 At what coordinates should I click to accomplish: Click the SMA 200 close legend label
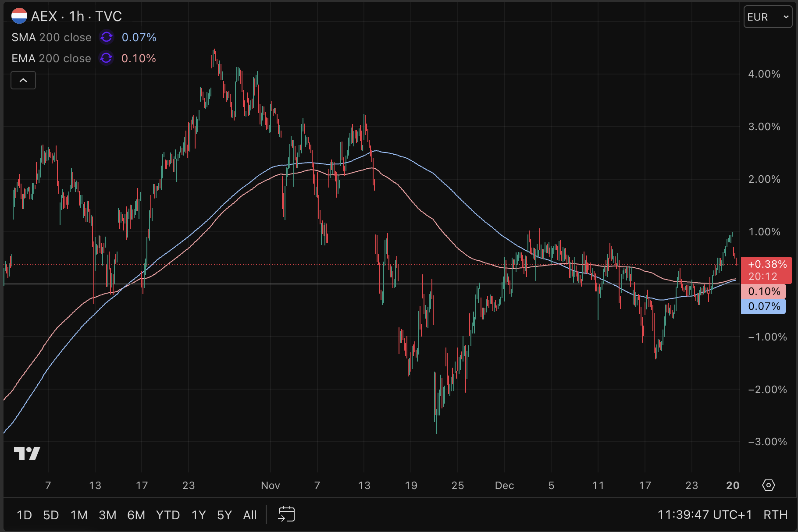tap(51, 37)
